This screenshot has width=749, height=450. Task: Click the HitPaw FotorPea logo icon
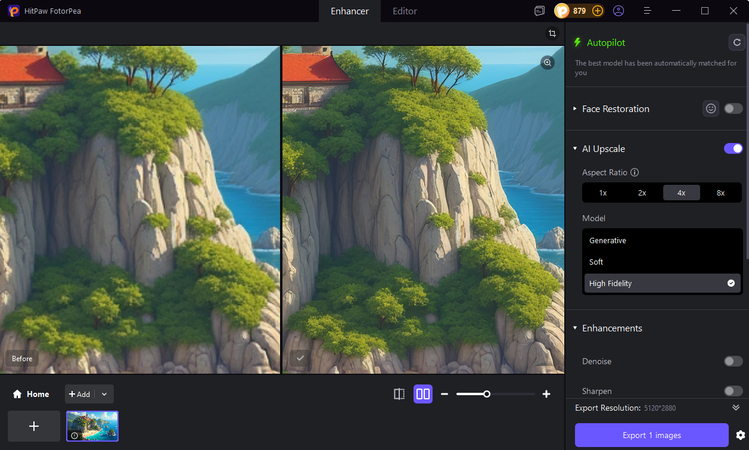point(13,11)
